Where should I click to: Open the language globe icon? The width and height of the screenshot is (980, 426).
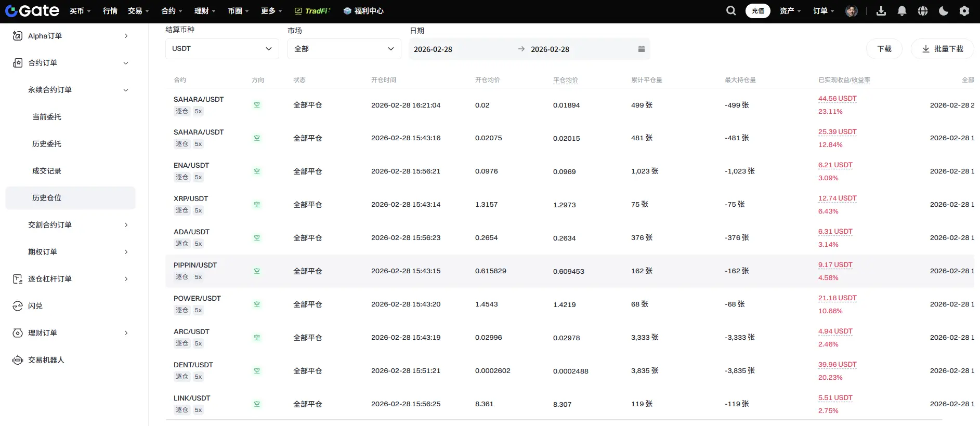(x=923, y=11)
